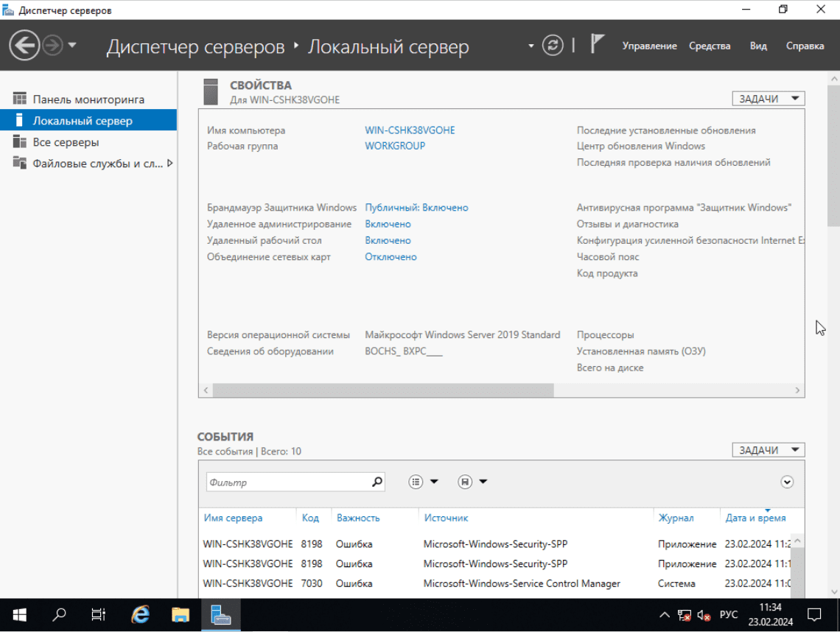Click right arrow of properties horizontal scrollbar
This screenshot has width=840, height=632.
coord(797,390)
